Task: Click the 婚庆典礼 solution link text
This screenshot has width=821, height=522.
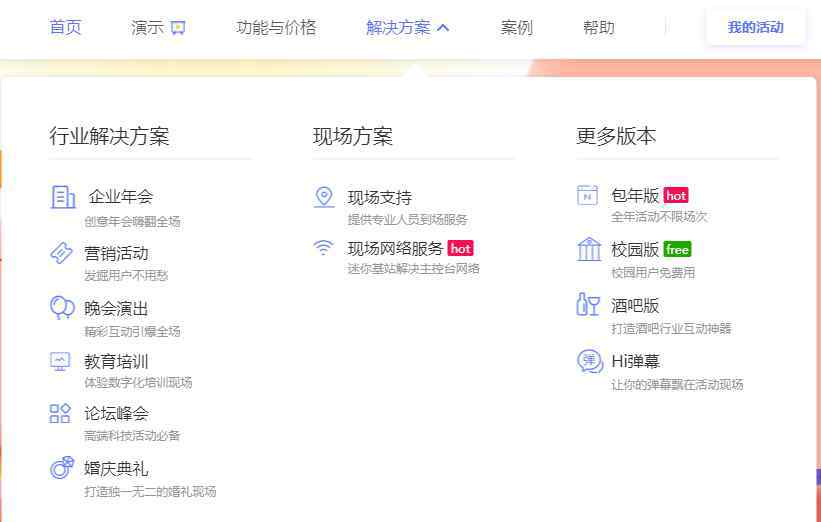Action: pos(116,468)
